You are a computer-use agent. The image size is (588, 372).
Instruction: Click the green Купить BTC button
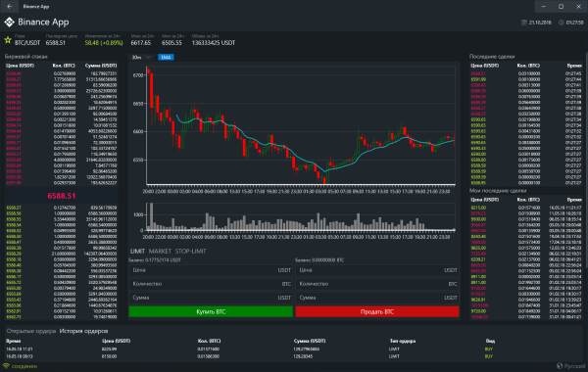(x=211, y=311)
